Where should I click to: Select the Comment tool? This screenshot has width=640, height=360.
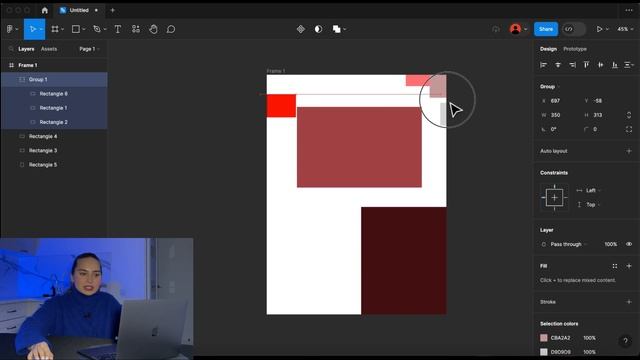tap(171, 29)
